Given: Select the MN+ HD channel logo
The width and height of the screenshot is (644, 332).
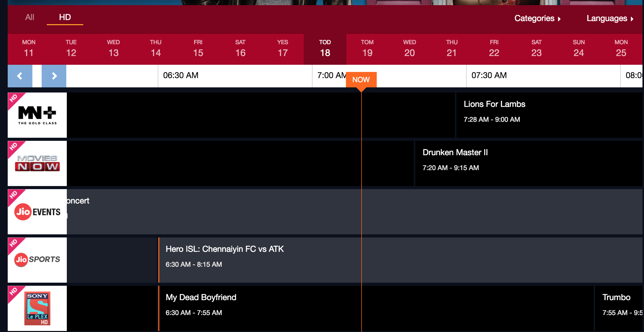Looking at the screenshot, I should [x=37, y=115].
